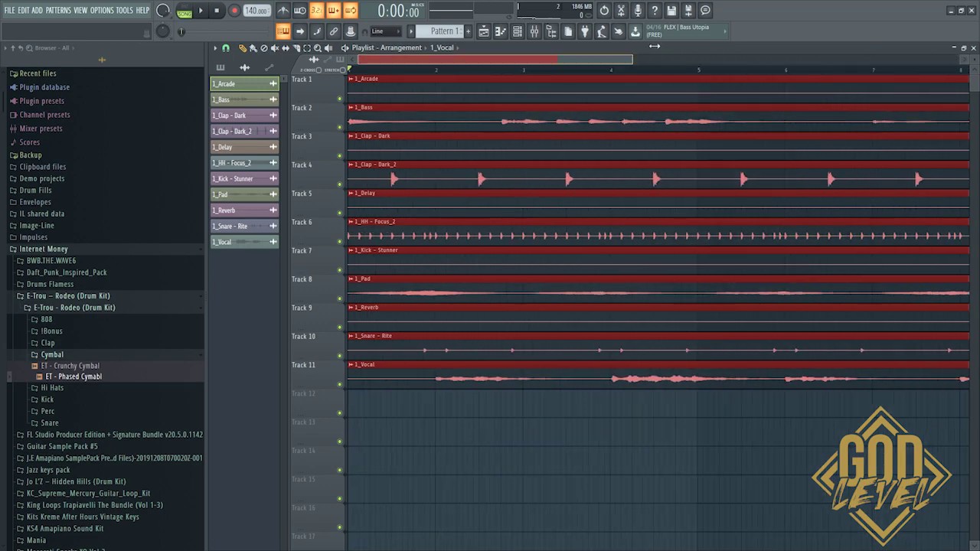
Task: Start playback with the play button
Action: (201, 11)
